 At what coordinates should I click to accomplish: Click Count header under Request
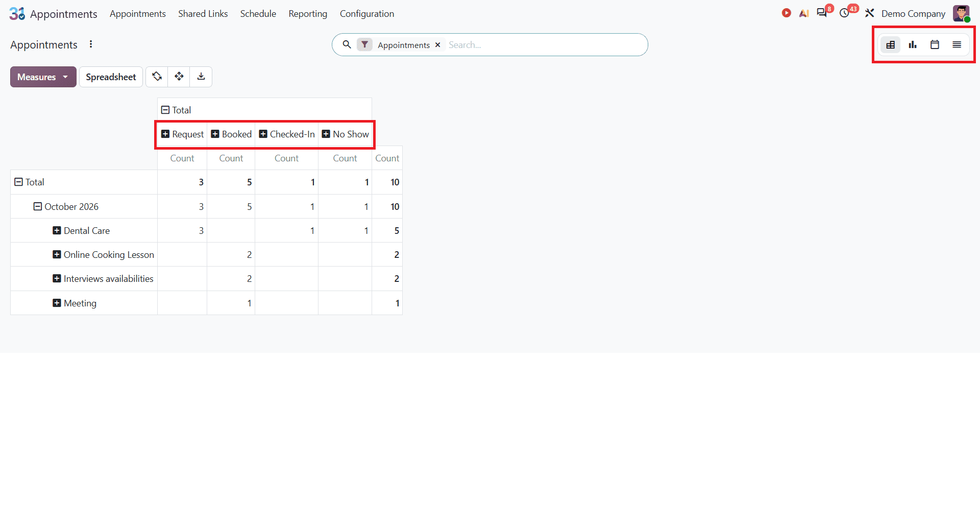click(x=182, y=158)
